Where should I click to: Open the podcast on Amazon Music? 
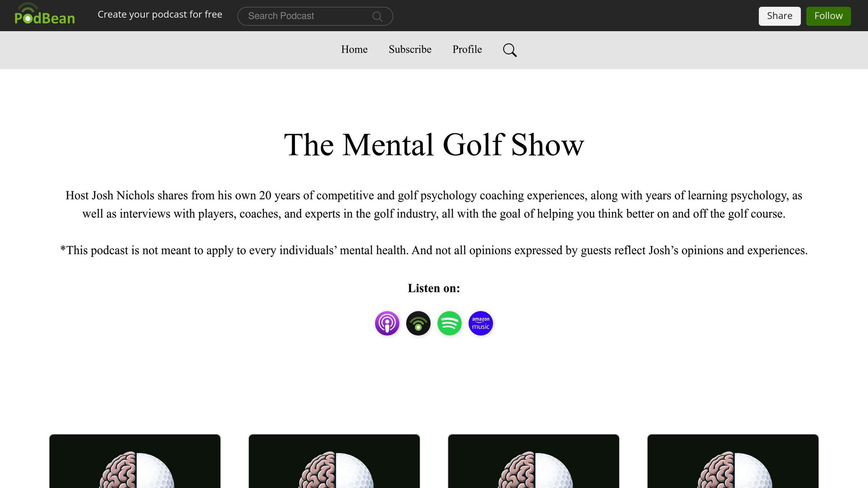480,323
